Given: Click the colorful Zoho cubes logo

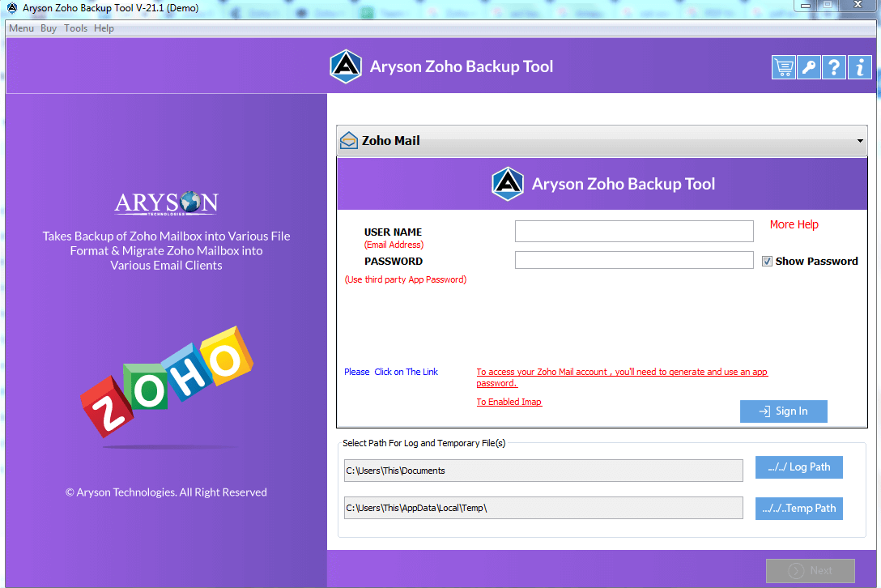Looking at the screenshot, I should (166, 381).
